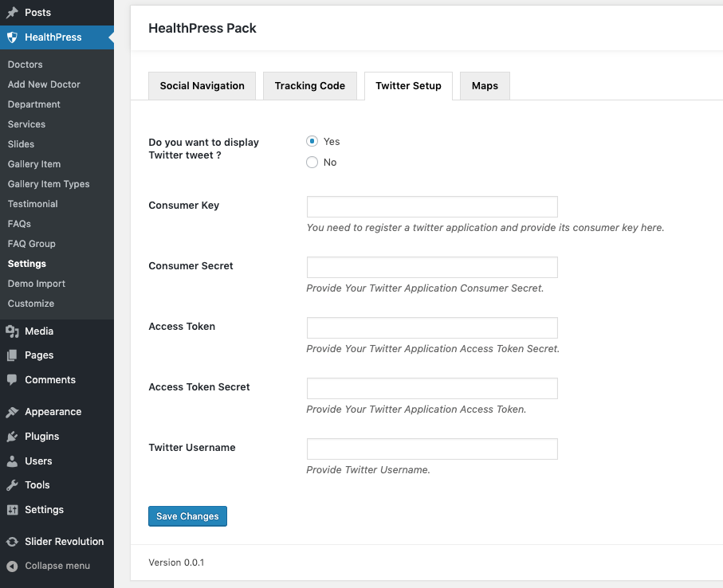The height and width of the screenshot is (588, 723).
Task: Click the Pages icon in sidebar
Action: click(x=12, y=355)
